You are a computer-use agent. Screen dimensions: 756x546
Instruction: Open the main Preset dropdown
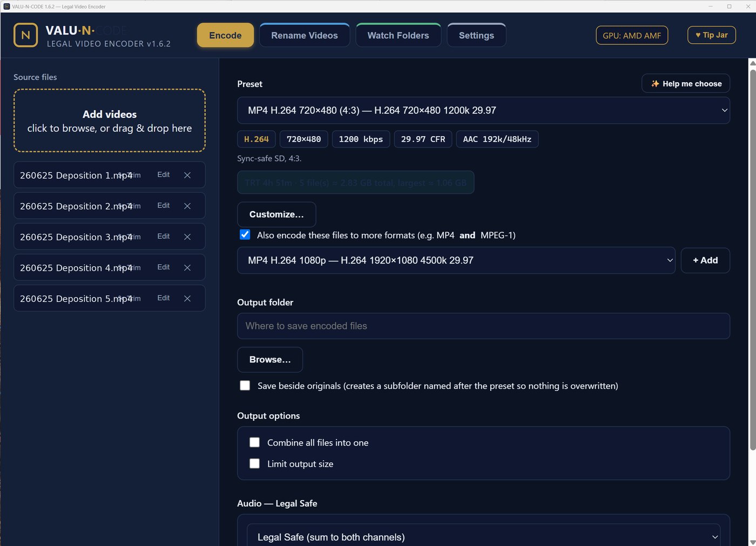click(483, 110)
